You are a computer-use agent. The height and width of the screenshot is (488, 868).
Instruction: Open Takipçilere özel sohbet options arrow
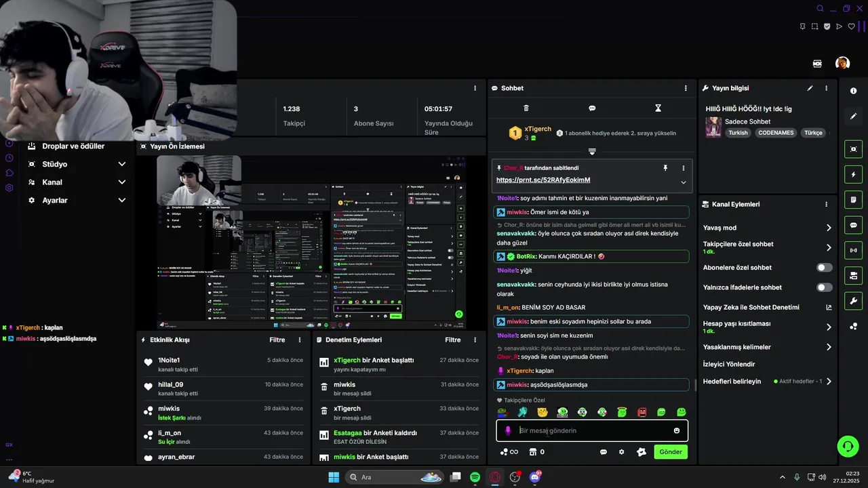coord(829,247)
